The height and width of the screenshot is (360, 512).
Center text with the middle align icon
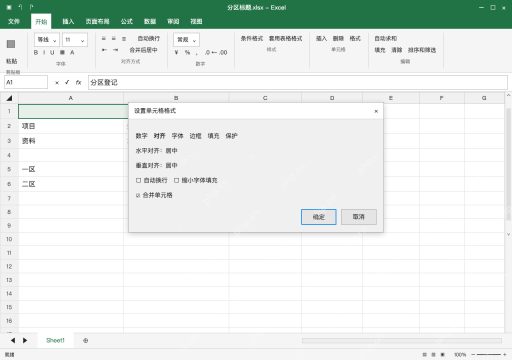point(114,39)
